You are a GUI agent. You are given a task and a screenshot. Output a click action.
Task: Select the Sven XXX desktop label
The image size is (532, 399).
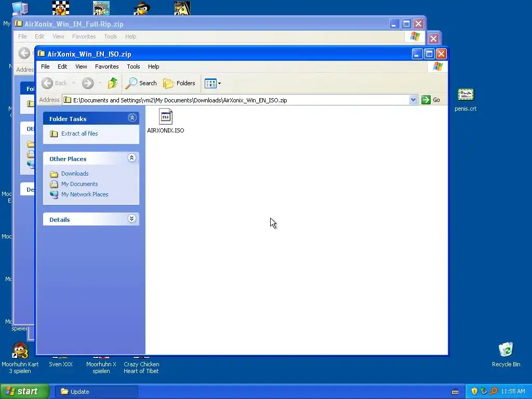[61, 364]
